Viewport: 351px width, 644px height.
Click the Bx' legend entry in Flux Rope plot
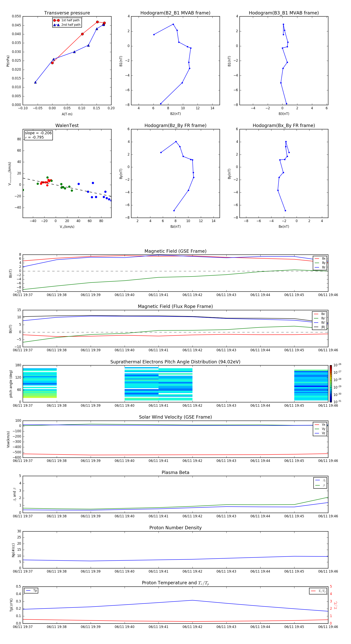320,314
